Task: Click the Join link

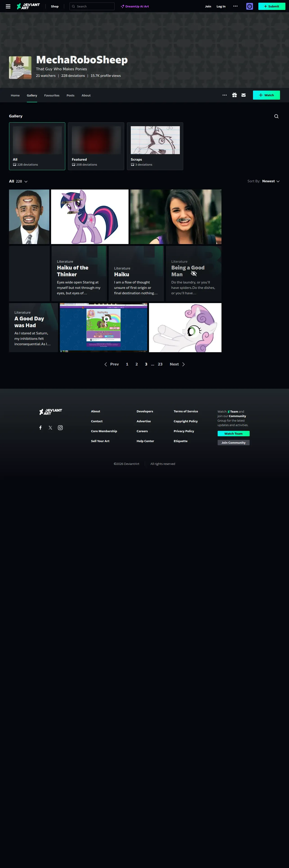Action: pos(208,6)
